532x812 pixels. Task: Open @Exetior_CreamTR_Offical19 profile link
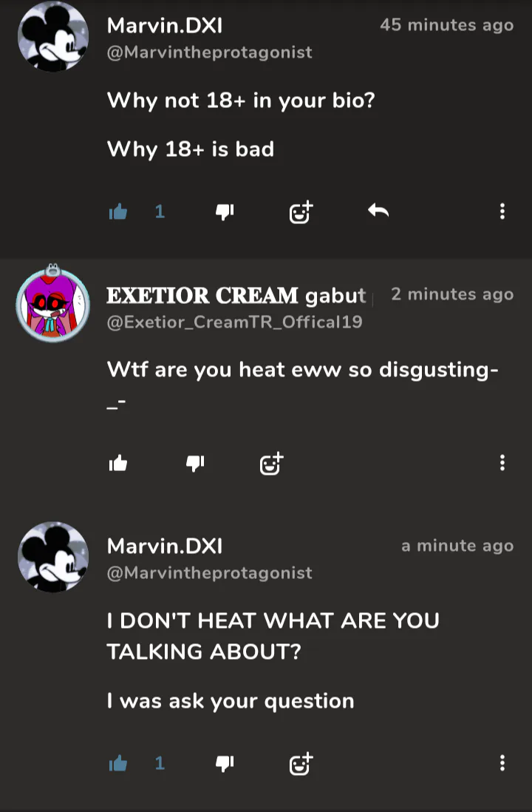pos(234,322)
